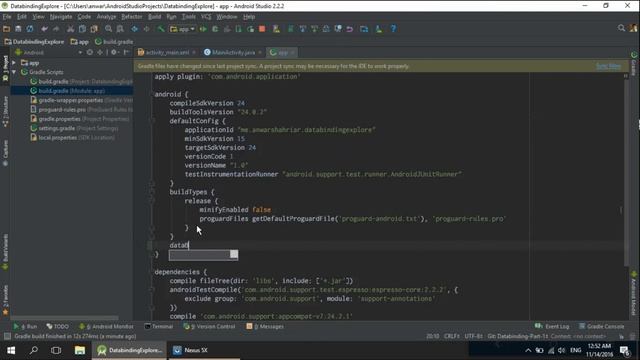This screenshot has width=640, height=360.
Task: Open the Navigate menu
Action: click(61, 17)
